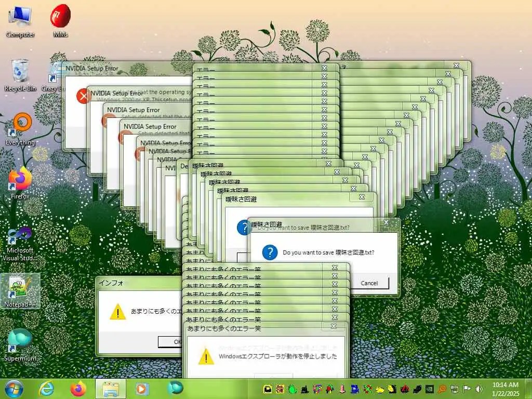This screenshot has width=532, height=399.
Task: Select the Firefox desktop shortcut
Action: tap(20, 183)
